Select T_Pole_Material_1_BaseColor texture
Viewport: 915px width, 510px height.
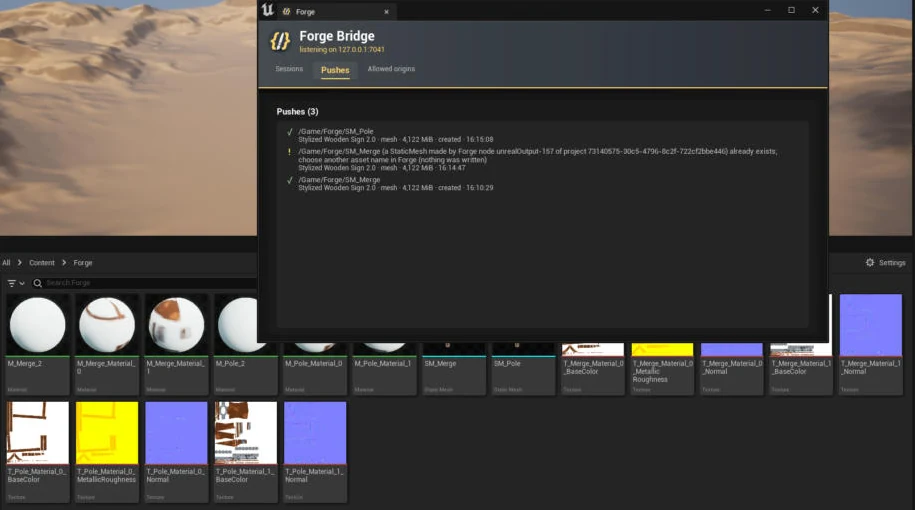(246, 452)
